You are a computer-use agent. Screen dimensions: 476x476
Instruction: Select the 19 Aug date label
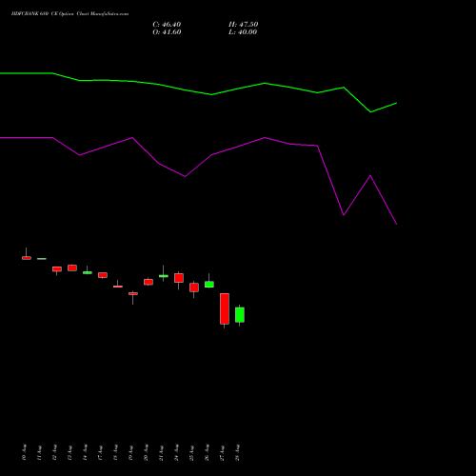point(131,452)
